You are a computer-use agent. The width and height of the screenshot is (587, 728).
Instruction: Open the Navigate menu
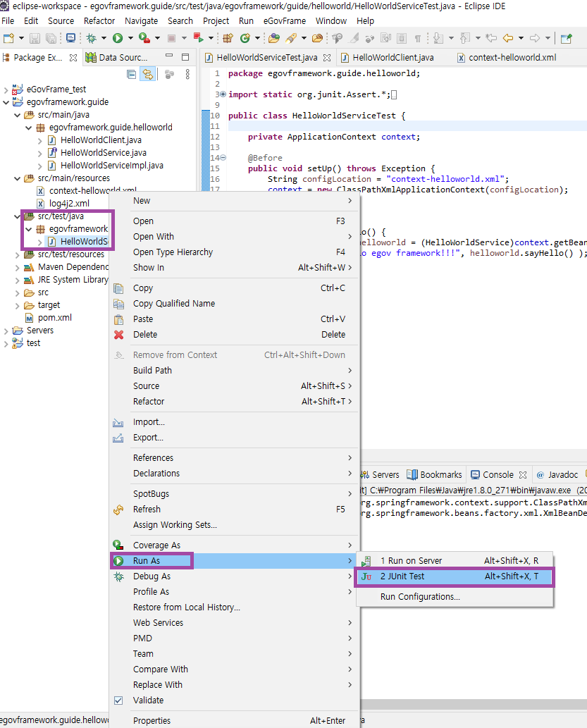(x=141, y=21)
